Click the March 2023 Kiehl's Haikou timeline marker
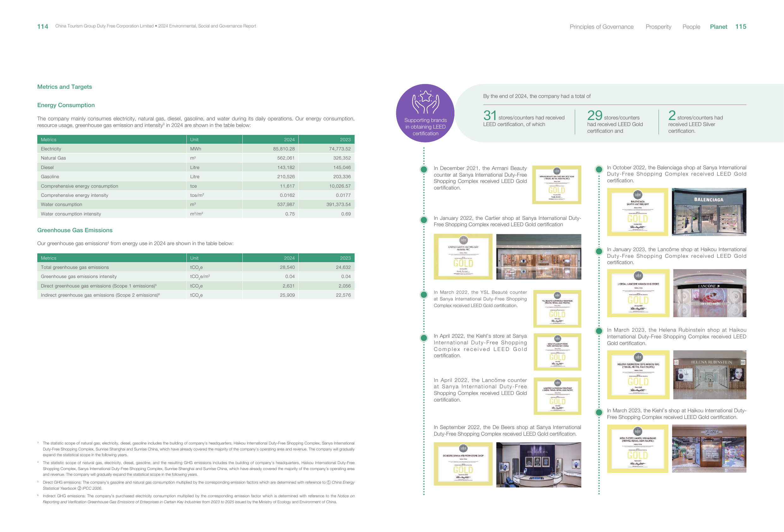784x532 pixels. click(x=599, y=412)
